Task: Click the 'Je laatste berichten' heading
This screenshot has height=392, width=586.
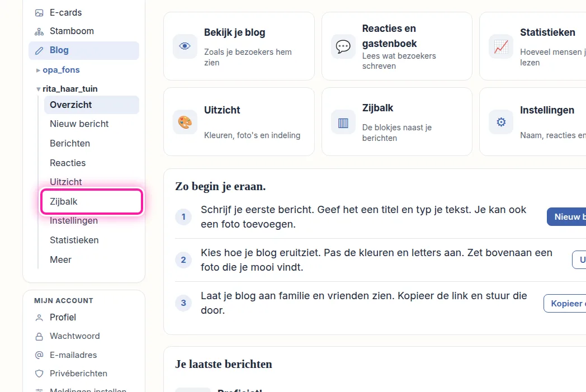Action: click(x=224, y=364)
